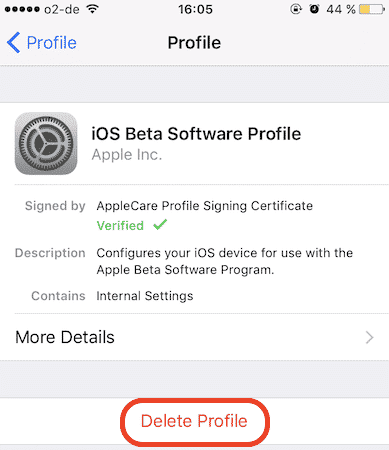Viewport: 389px width, 450px height.
Task: Tap the Profile title in navigation bar
Action: point(194,43)
